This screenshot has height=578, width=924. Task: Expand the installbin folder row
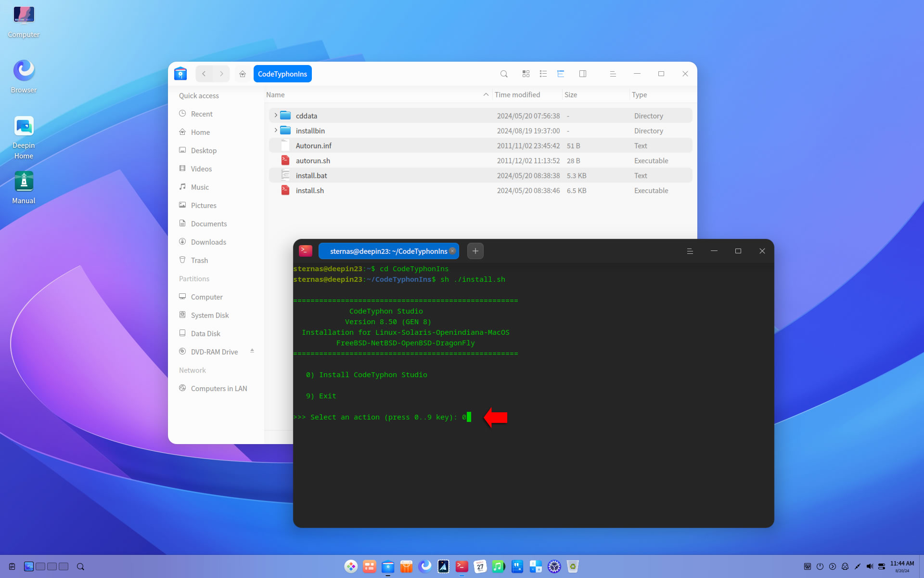276,131
